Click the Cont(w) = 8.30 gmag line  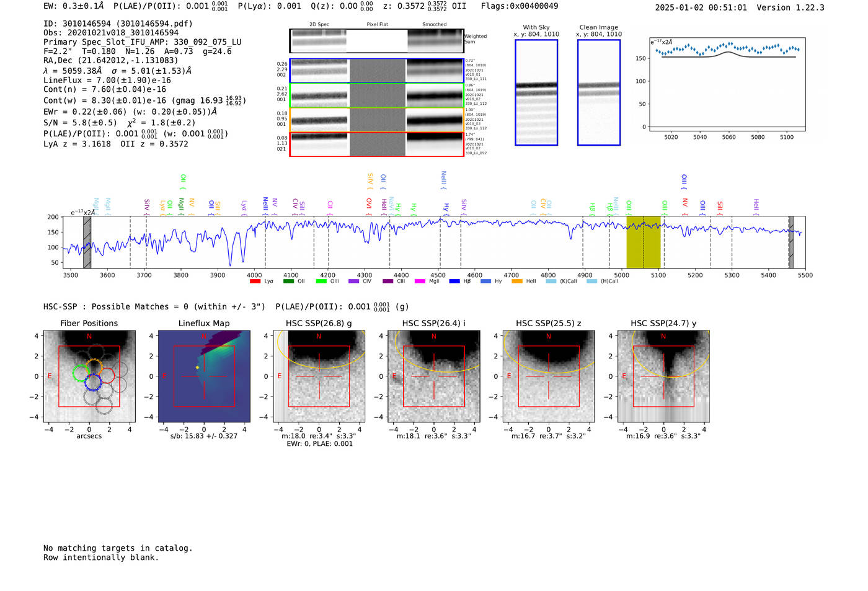click(x=144, y=100)
